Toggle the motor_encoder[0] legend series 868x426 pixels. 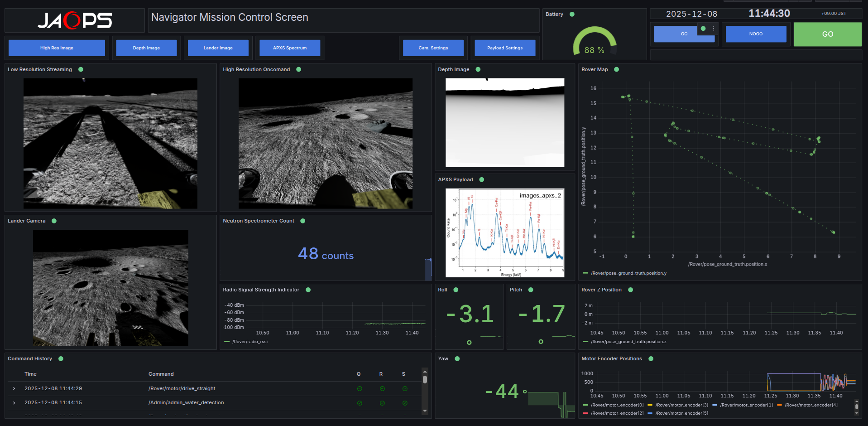click(x=617, y=405)
